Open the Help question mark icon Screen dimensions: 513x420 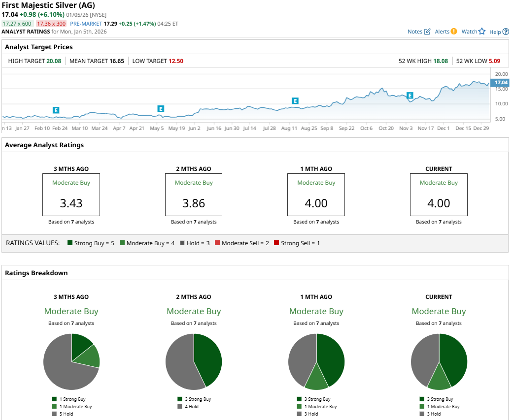(506, 32)
